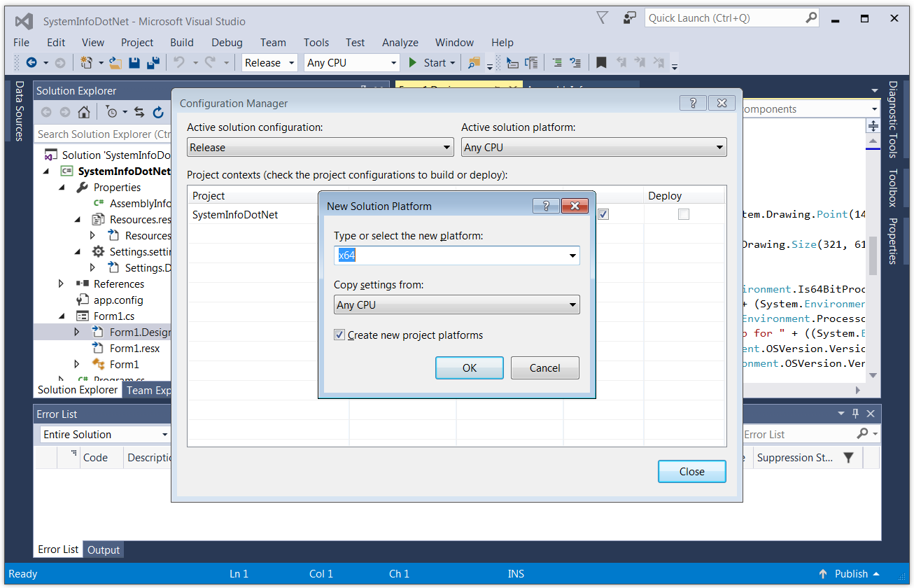
Task: Open the new platform x64 combo box dropdown
Action: tap(572, 255)
